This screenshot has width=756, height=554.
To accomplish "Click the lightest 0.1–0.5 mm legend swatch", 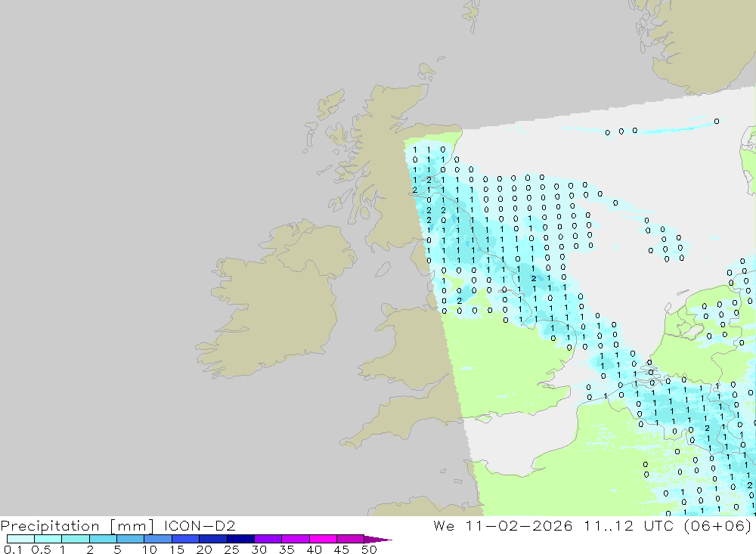I will 20,539.
